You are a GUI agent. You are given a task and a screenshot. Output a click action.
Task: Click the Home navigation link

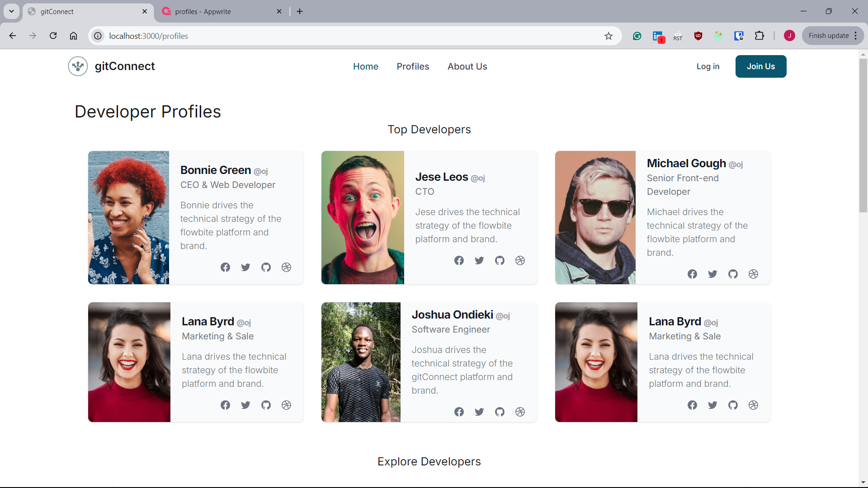pyautogui.click(x=365, y=66)
